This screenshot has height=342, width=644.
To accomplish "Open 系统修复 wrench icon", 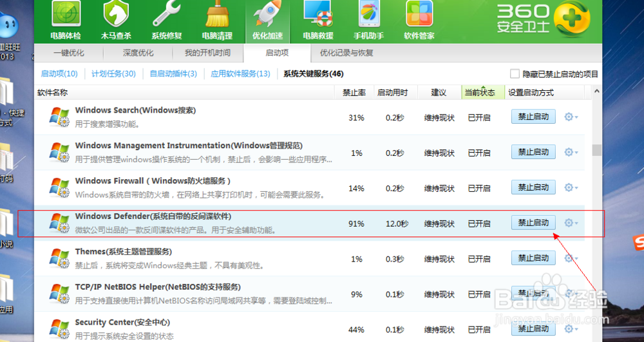I will [167, 14].
